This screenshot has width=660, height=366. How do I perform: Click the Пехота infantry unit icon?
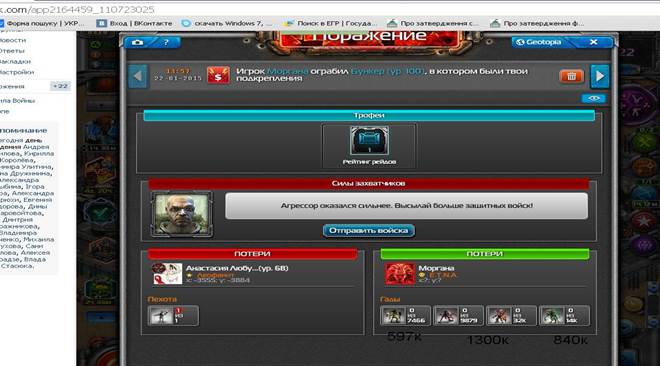(x=173, y=316)
